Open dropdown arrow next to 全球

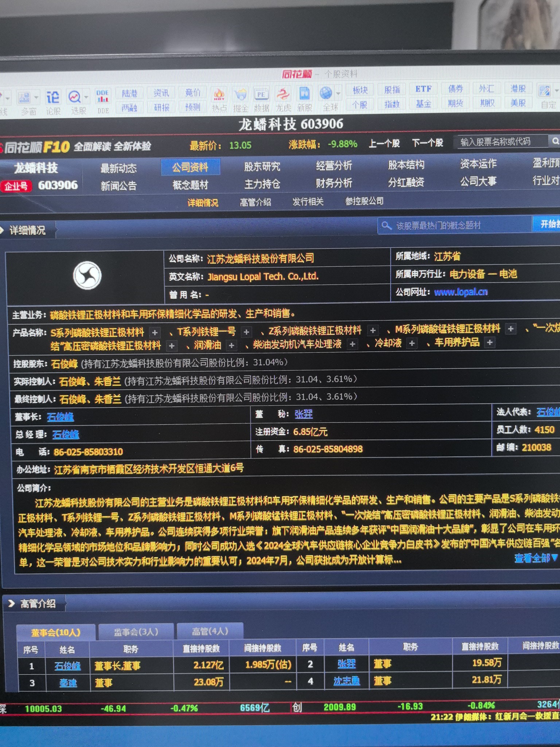(339, 94)
